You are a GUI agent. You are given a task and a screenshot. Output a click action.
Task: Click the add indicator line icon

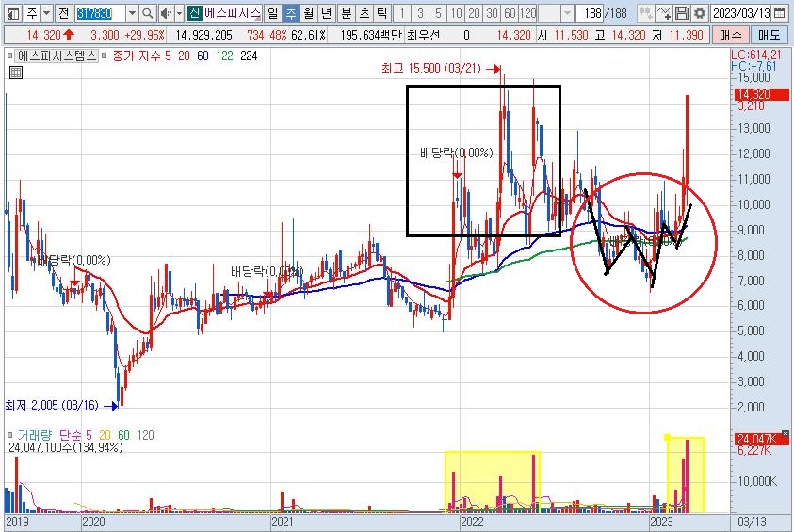click(663, 13)
